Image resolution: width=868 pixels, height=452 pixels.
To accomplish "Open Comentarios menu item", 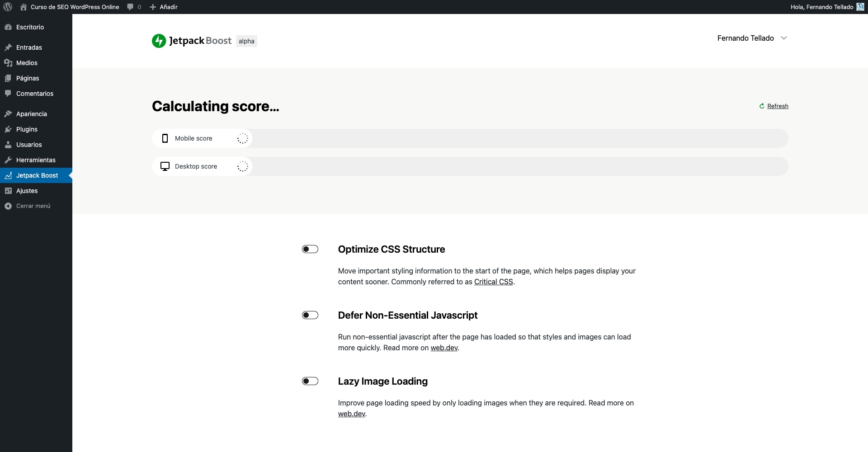I will [x=36, y=94].
